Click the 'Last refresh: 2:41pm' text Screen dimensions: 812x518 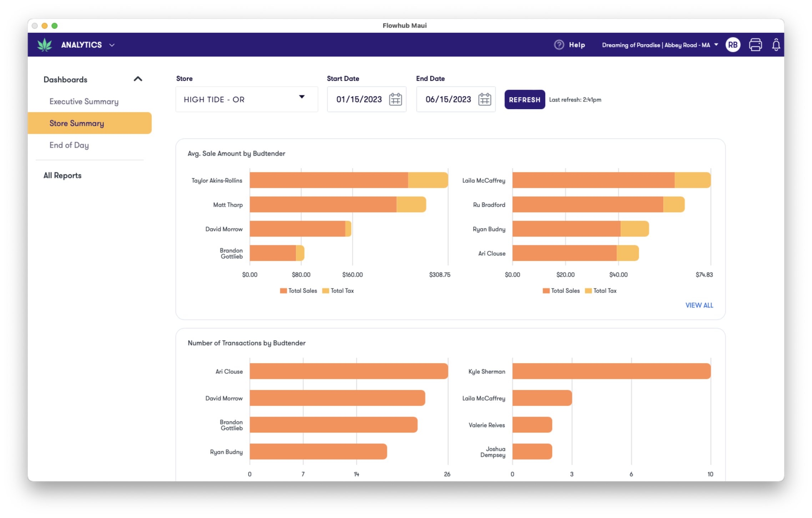pos(575,100)
